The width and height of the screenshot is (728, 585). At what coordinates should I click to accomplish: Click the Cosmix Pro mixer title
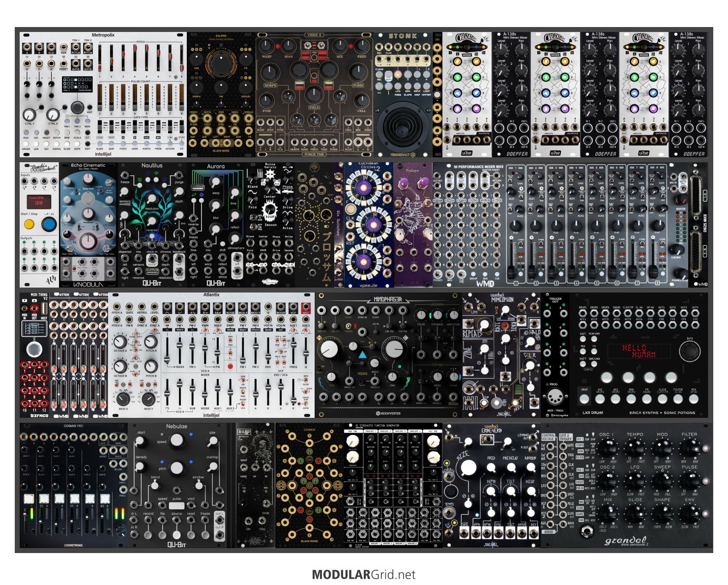point(73,426)
